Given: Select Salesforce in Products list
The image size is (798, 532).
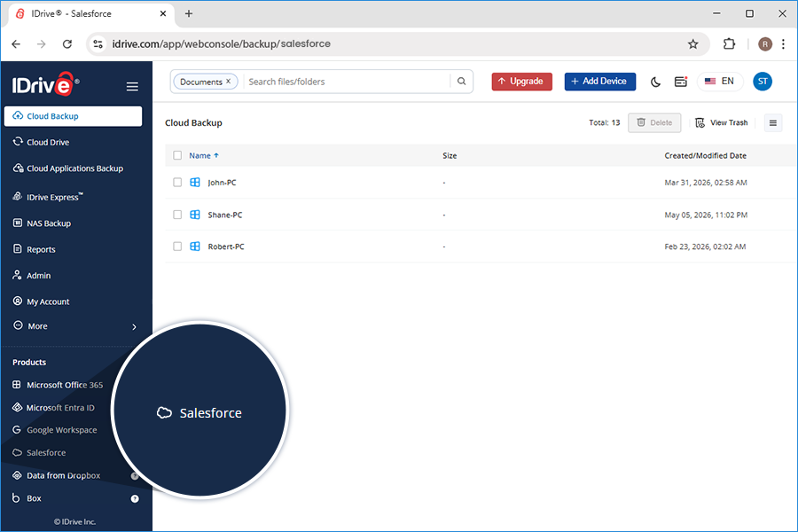Looking at the screenshot, I should coord(39,452).
